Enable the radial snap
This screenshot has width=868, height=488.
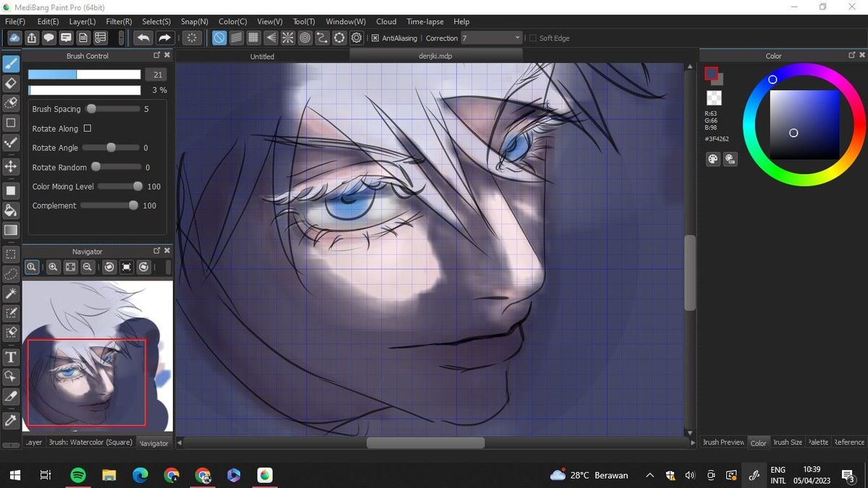click(x=288, y=38)
